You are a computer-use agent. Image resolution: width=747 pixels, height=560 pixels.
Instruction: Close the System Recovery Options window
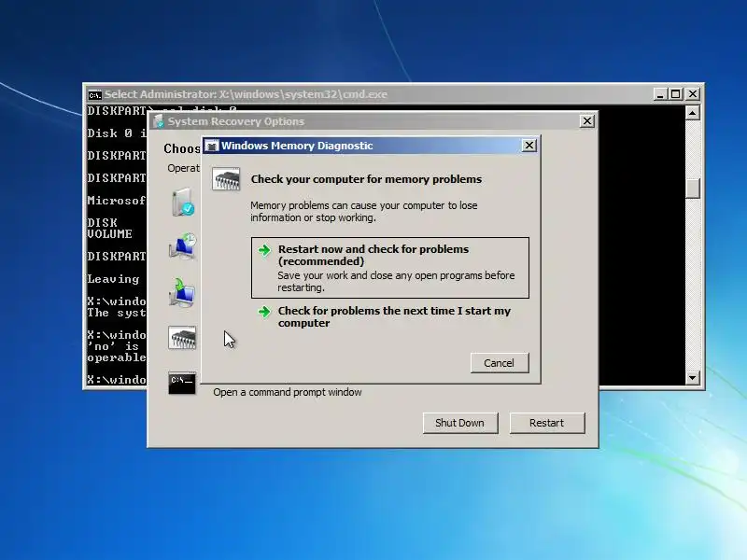click(x=587, y=121)
